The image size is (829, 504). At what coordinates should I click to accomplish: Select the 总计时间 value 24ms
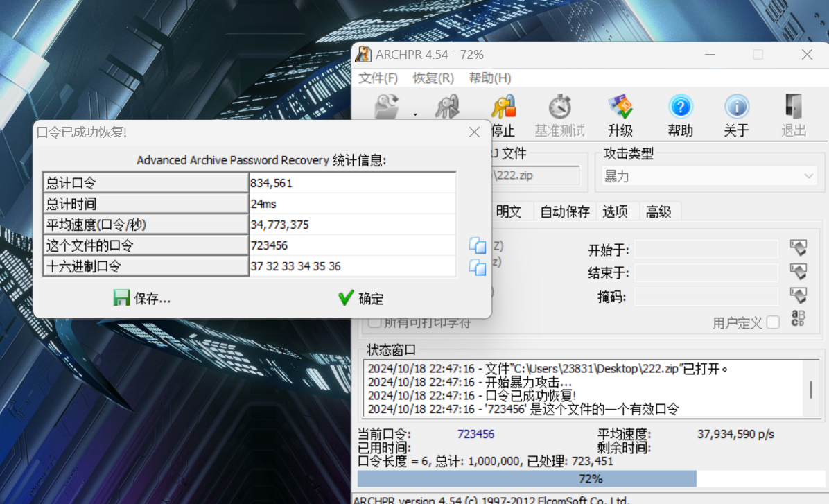click(352, 204)
